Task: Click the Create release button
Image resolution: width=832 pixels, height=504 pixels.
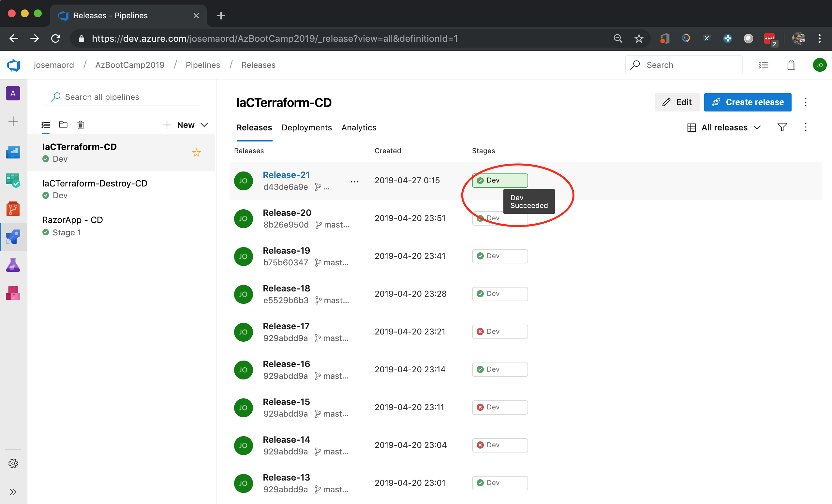Action: click(x=747, y=102)
